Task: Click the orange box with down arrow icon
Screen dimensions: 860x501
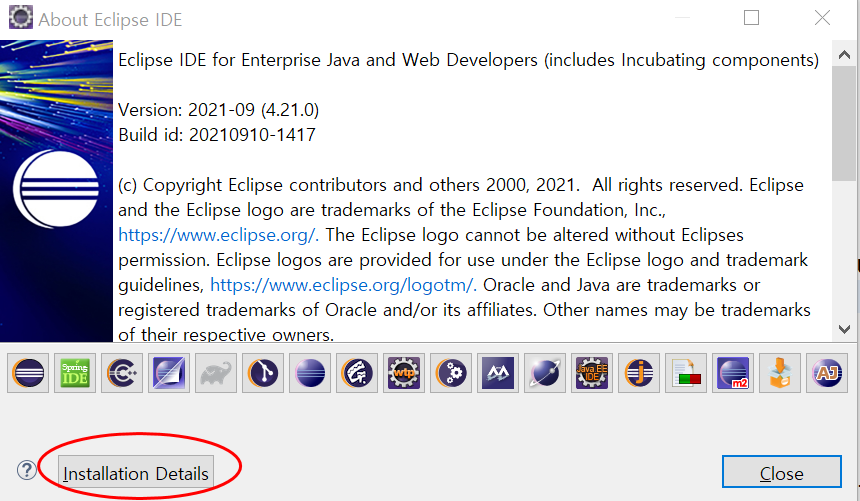Action: pos(780,373)
